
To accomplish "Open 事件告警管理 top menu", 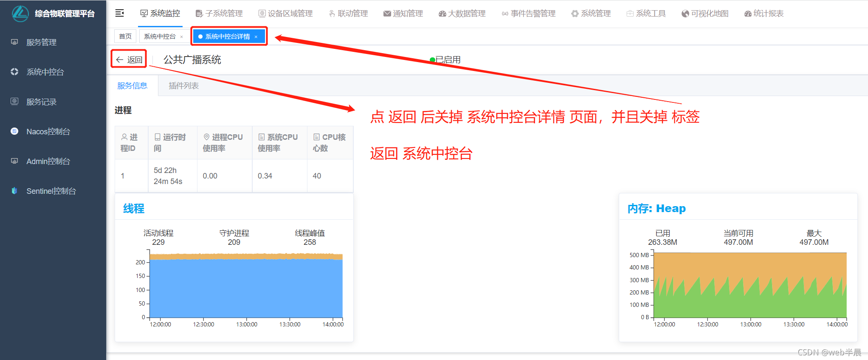I will click(529, 14).
